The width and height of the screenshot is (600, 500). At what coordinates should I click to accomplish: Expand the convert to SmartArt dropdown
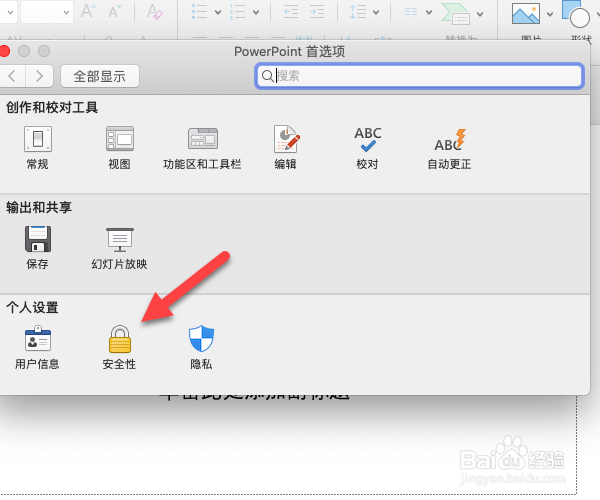pyautogui.click(x=480, y=15)
